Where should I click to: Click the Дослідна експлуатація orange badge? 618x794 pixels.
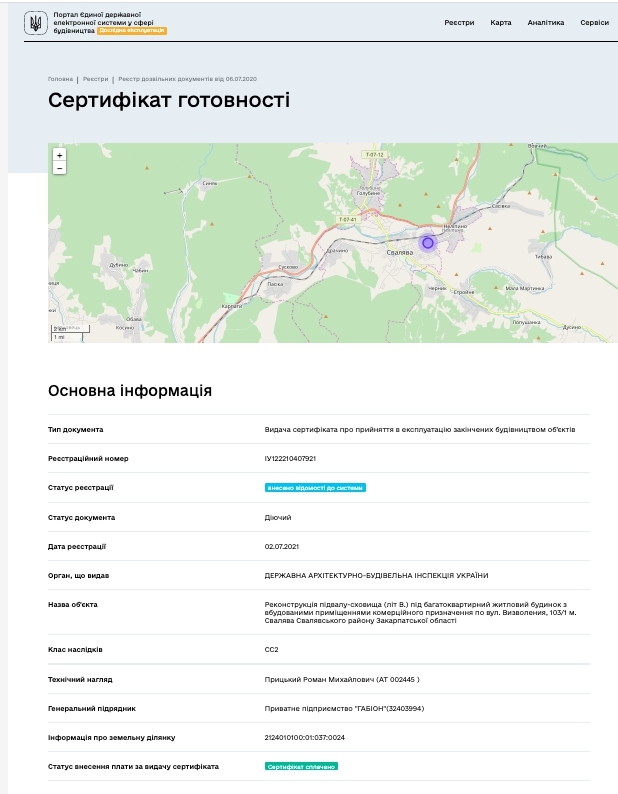tap(132, 30)
